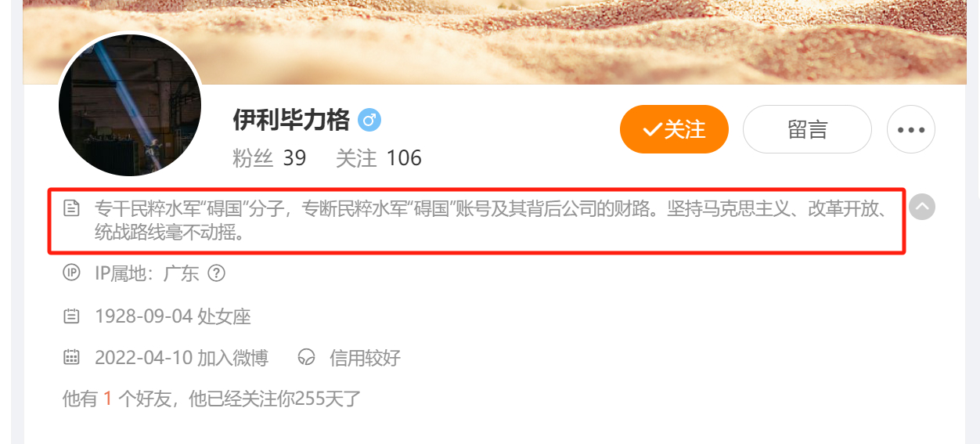This screenshot has width=980, height=444.
Task: Click the bio document icon
Action: tap(71, 208)
